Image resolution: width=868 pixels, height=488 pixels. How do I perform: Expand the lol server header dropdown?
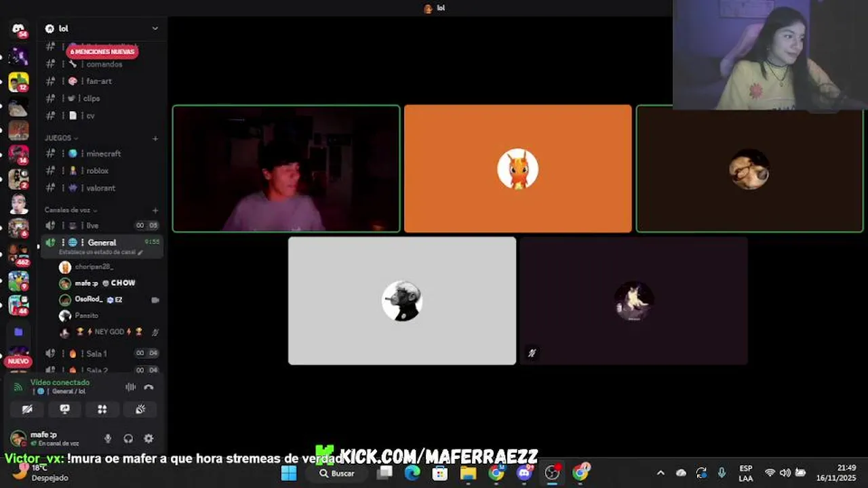pyautogui.click(x=155, y=28)
